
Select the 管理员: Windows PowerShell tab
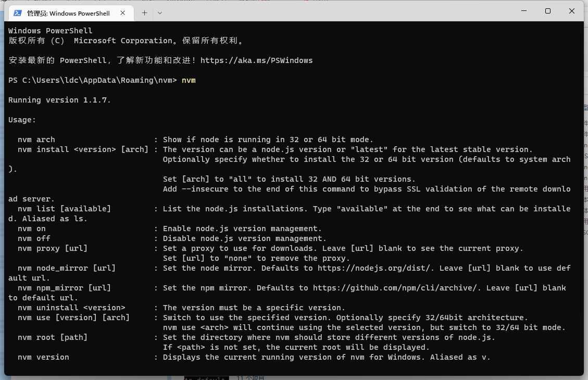click(71, 13)
